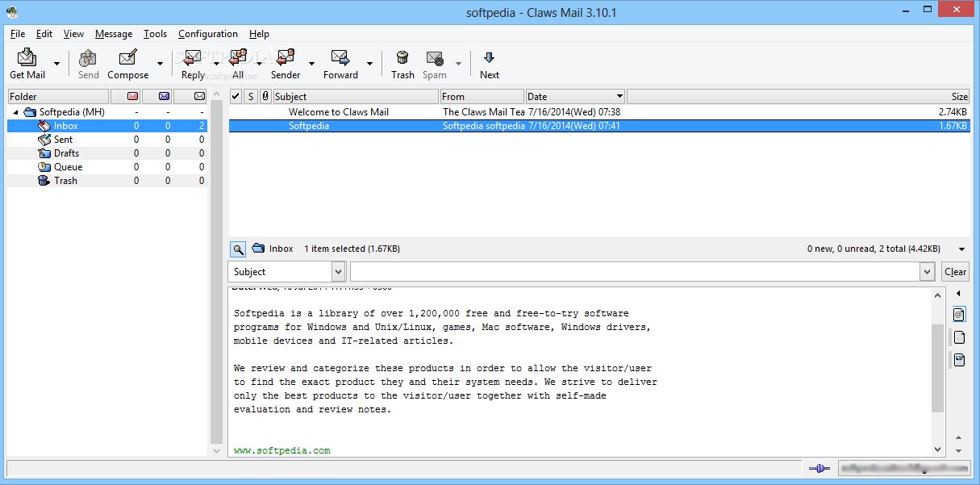This screenshot has height=485, width=980.
Task: Select the Softpedia message row
Action: 599,126
